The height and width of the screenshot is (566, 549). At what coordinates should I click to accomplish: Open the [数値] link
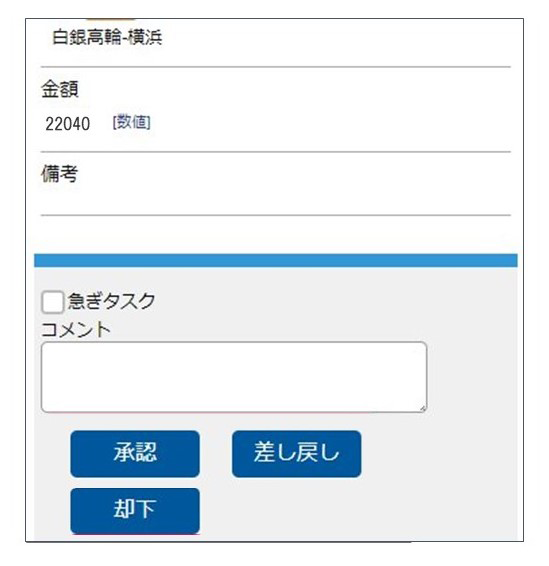131,122
